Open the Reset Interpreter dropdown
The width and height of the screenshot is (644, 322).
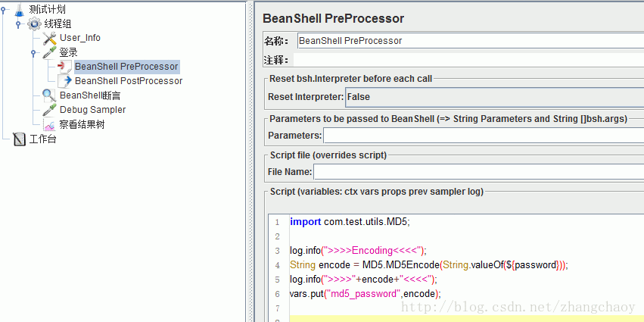tap(493, 97)
